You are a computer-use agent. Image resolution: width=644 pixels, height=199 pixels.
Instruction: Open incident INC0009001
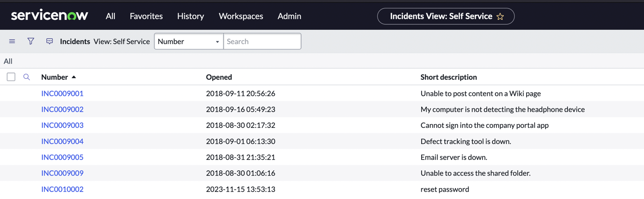[62, 93]
